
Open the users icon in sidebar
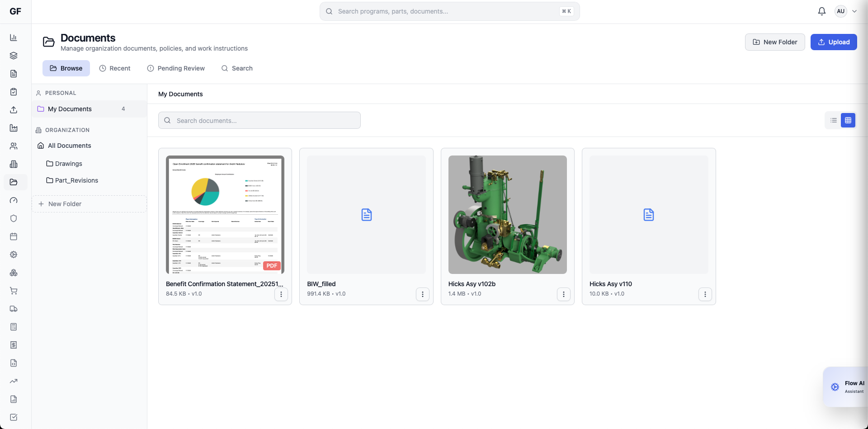pyautogui.click(x=14, y=146)
